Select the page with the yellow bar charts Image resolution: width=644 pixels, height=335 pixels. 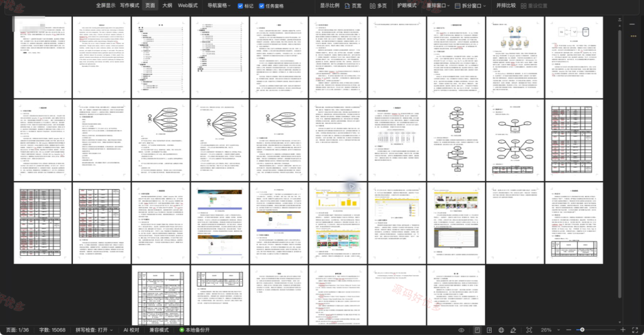(x=338, y=223)
